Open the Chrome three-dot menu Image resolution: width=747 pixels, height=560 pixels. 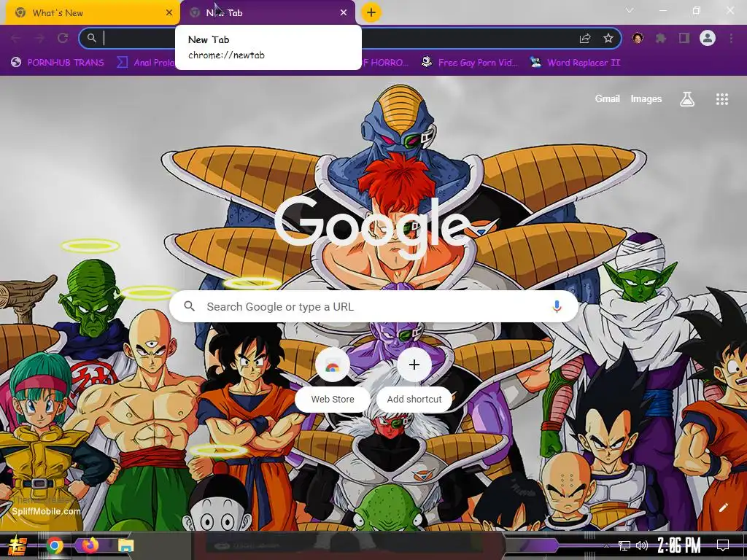731,38
